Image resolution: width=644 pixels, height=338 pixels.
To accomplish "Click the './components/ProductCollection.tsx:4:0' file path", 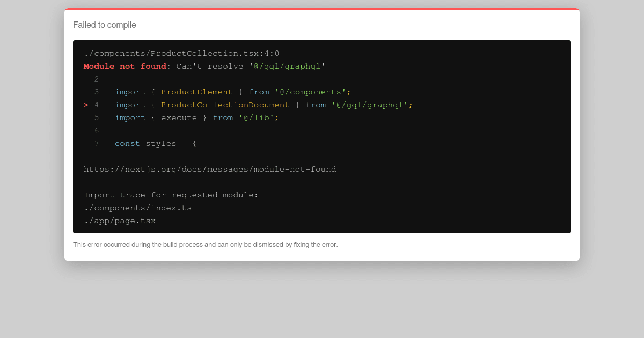I will tap(181, 53).
